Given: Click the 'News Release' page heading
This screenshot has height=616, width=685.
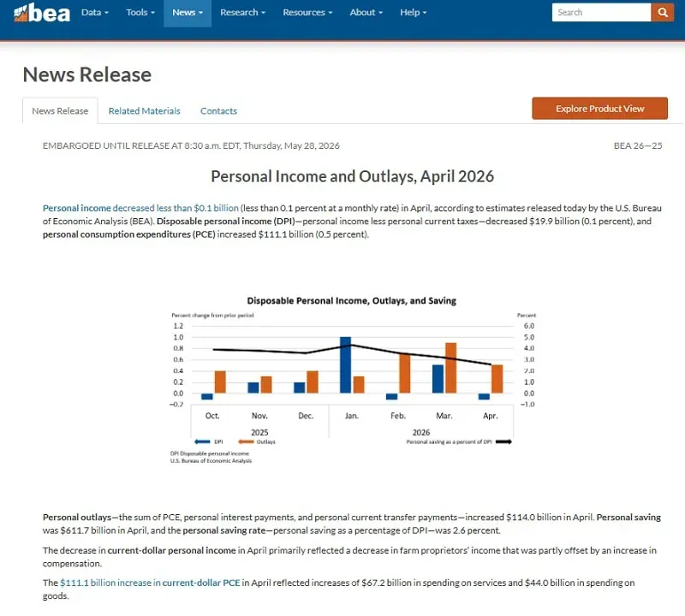Looking at the screenshot, I should coord(87,74).
